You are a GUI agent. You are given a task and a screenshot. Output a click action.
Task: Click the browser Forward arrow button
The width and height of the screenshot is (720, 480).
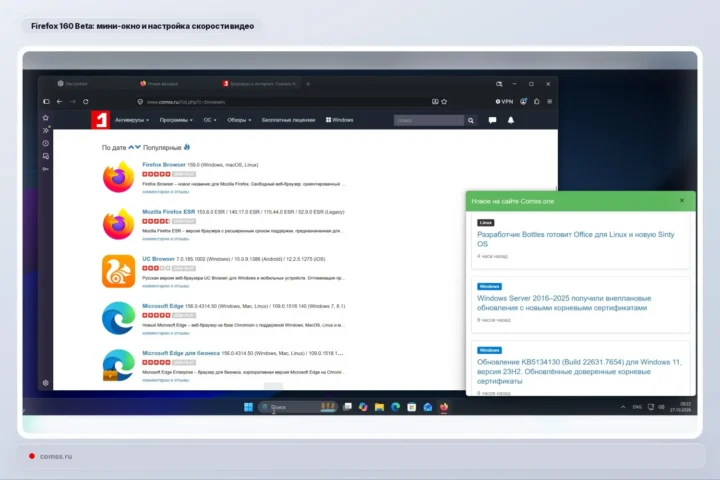point(73,102)
